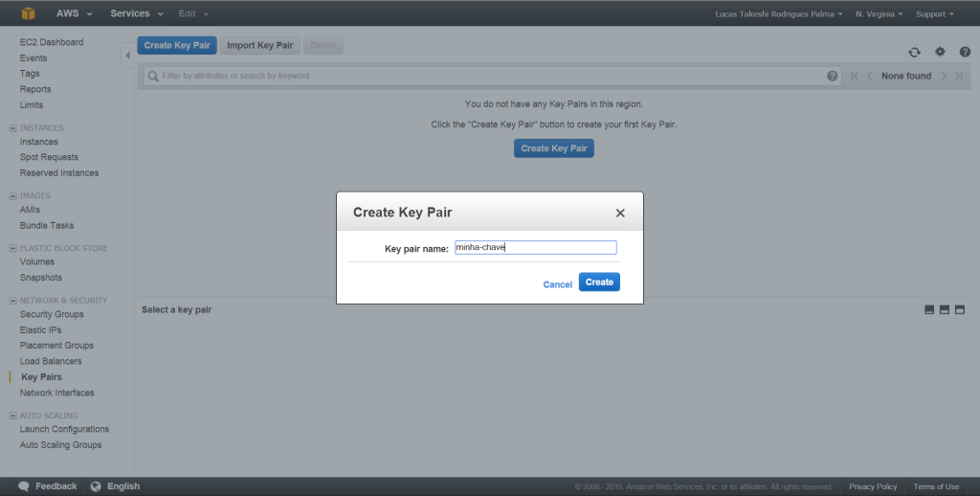Open the Edit dropdown menu
This screenshot has width=980, height=496.
193,13
